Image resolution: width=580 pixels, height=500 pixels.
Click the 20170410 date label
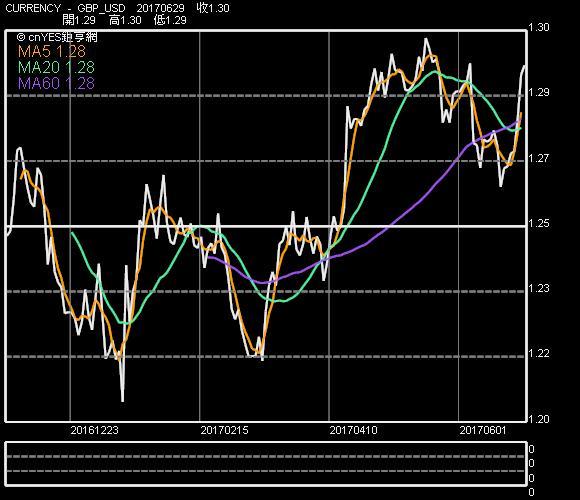(353, 430)
